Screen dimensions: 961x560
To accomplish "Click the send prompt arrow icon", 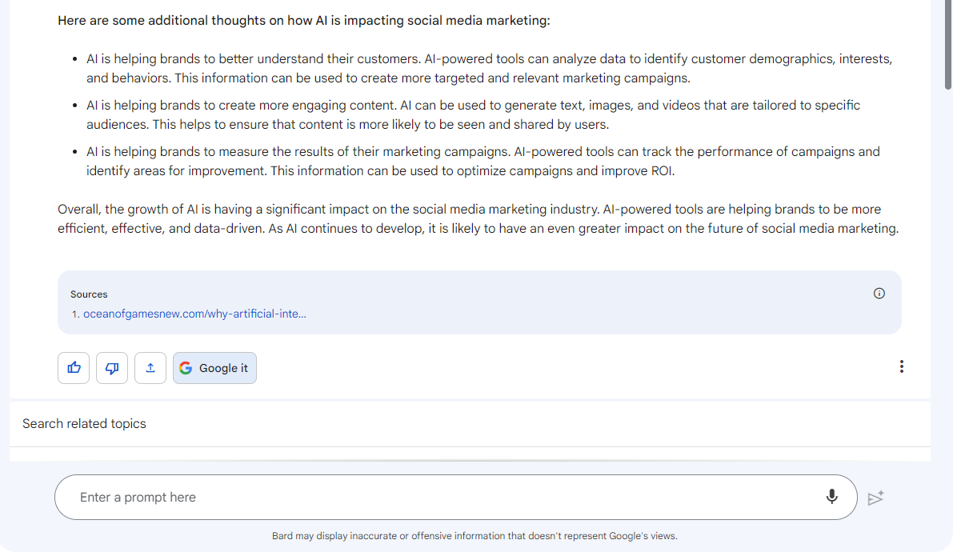I will pyautogui.click(x=875, y=498).
